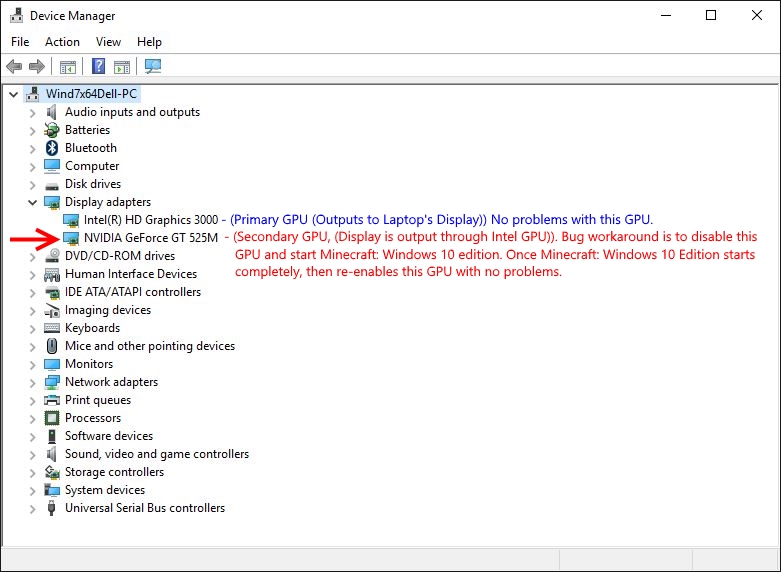Open the File menu

pos(20,42)
